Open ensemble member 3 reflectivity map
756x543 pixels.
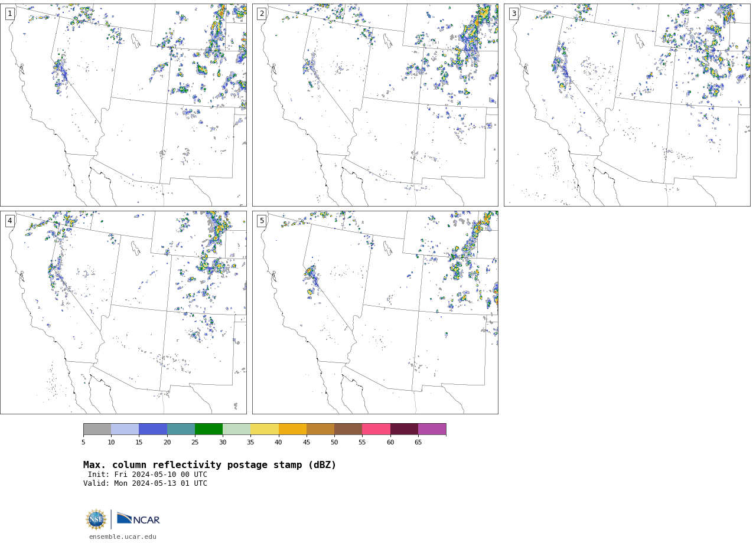(x=627, y=105)
